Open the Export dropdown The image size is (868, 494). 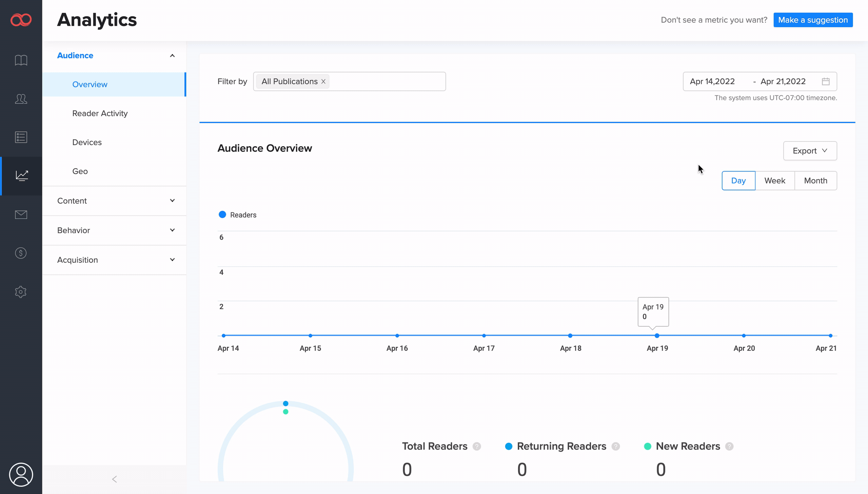(810, 151)
